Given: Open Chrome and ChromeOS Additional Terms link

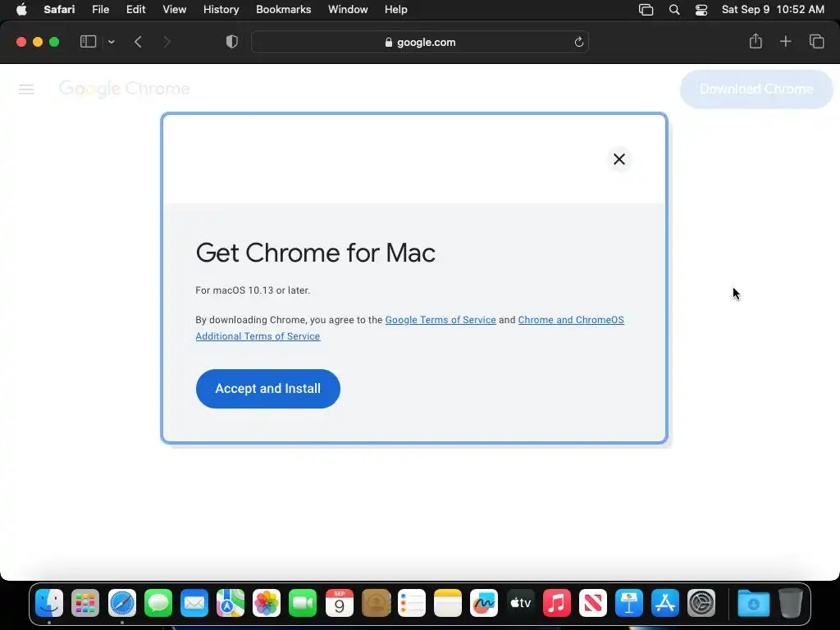Looking at the screenshot, I should click(410, 328).
